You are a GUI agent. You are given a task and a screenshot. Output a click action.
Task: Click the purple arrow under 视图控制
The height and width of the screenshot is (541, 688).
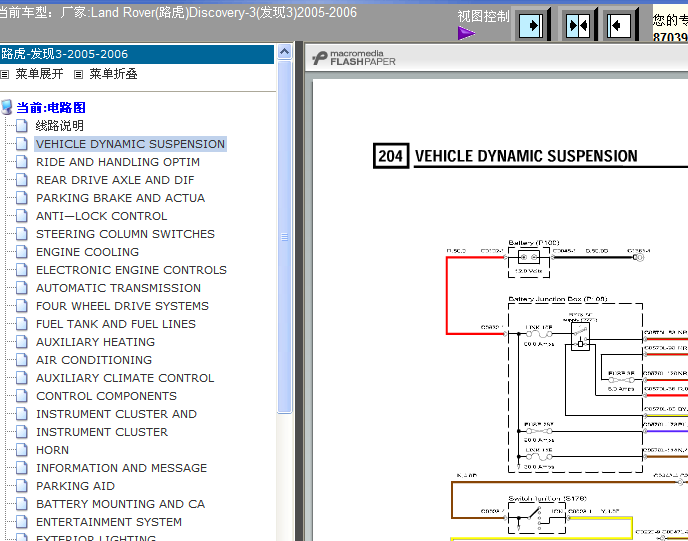(466, 33)
